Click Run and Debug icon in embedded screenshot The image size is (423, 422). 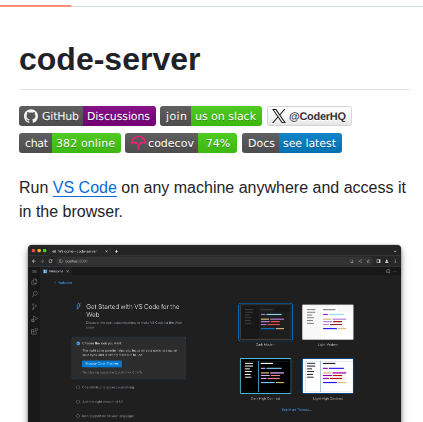coord(34,319)
